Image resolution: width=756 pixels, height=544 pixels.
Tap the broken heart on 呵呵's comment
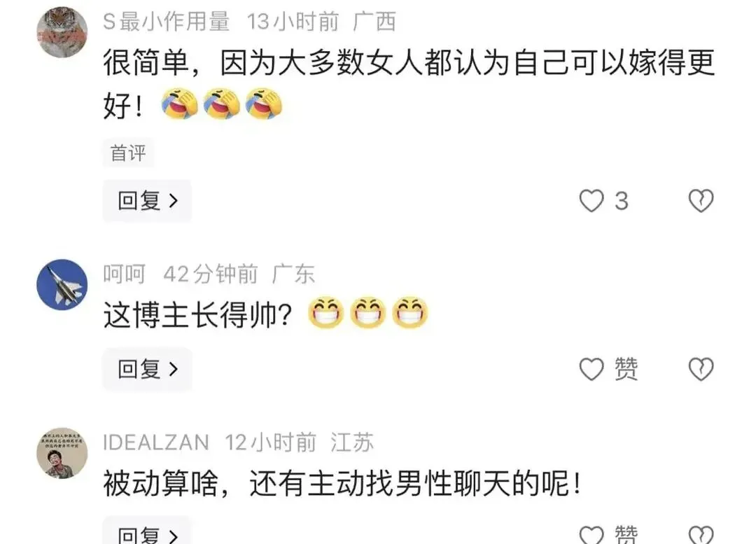pyautogui.click(x=701, y=370)
